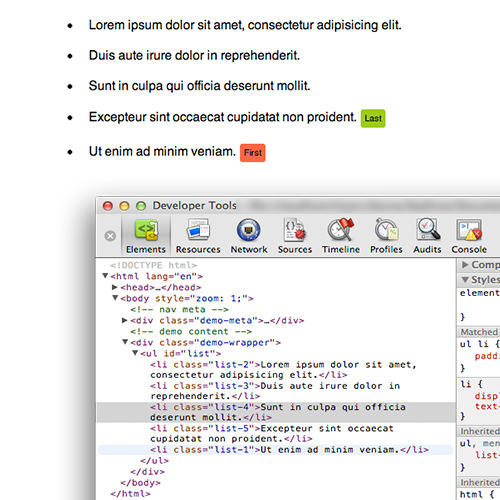Expand the head node
This screenshot has height=500, width=500.
tap(115, 287)
